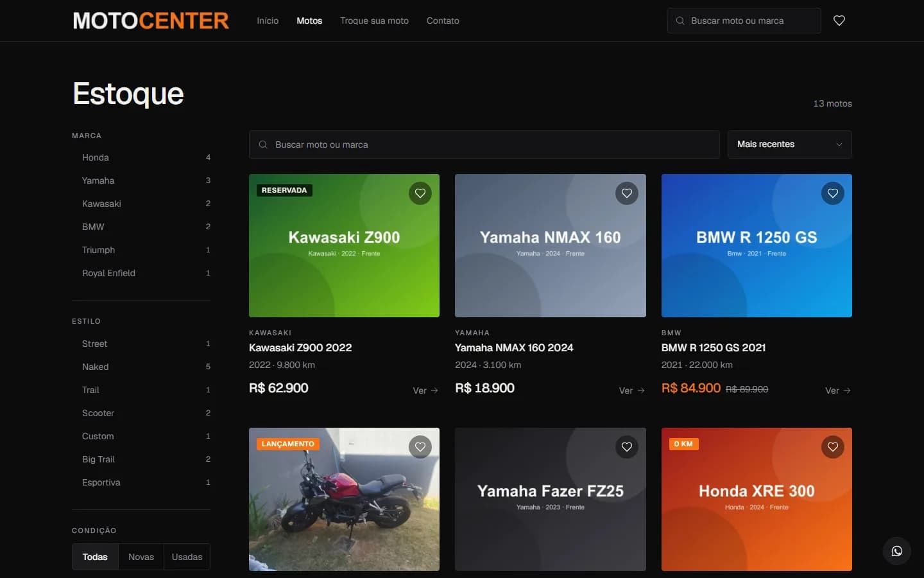Favorite the Honda XRE 300 card
The width and height of the screenshot is (924, 578).
pos(833,447)
